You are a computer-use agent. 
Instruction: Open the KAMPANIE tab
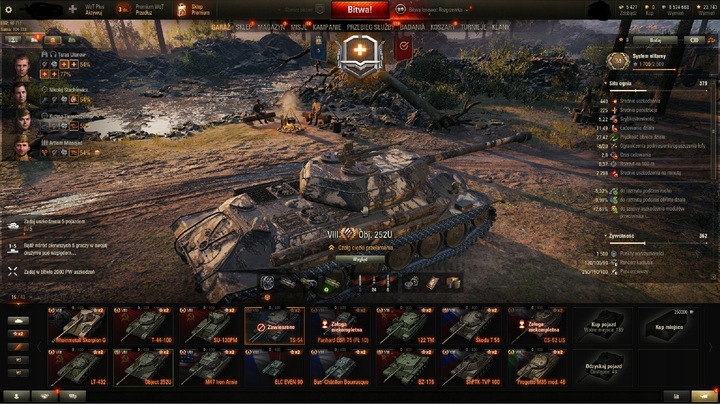[327, 27]
